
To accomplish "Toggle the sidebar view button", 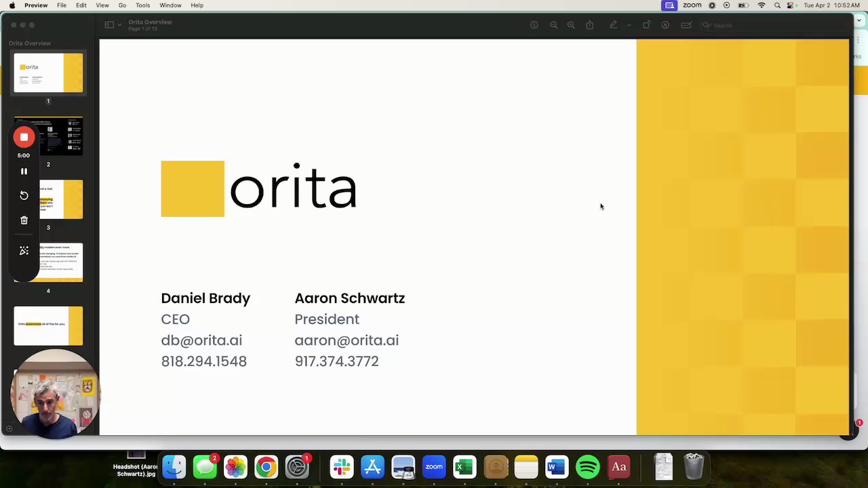I will coord(109,25).
